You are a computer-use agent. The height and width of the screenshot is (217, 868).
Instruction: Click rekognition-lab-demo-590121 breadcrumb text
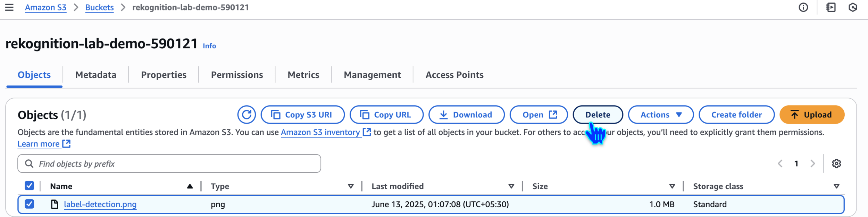tap(190, 7)
